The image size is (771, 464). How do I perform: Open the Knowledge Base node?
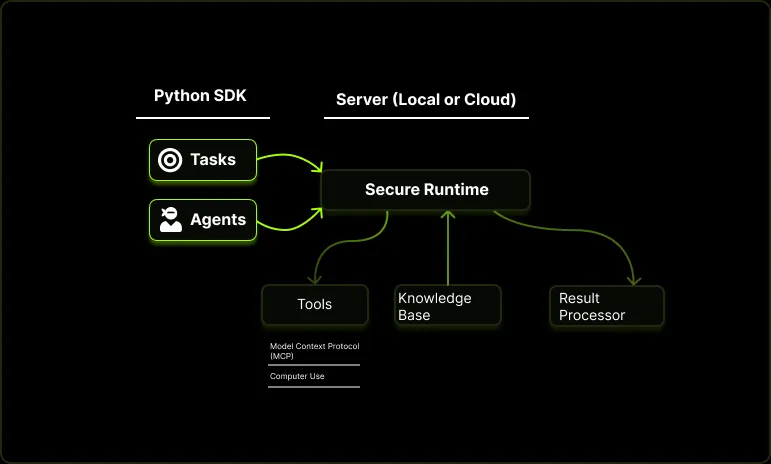click(447, 306)
